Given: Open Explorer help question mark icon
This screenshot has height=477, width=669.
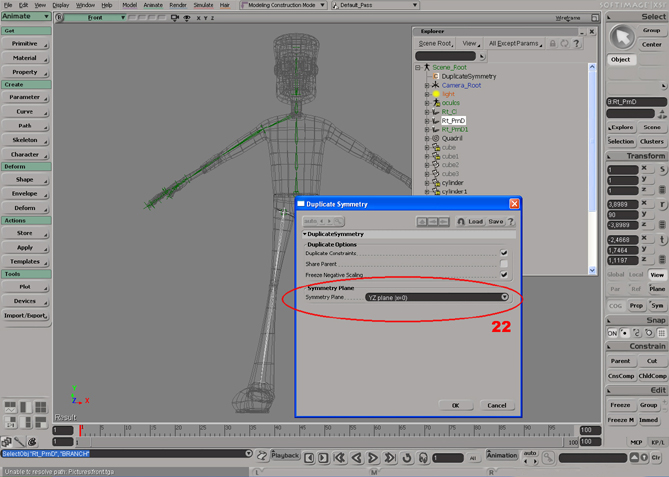Looking at the screenshot, I should [x=577, y=44].
